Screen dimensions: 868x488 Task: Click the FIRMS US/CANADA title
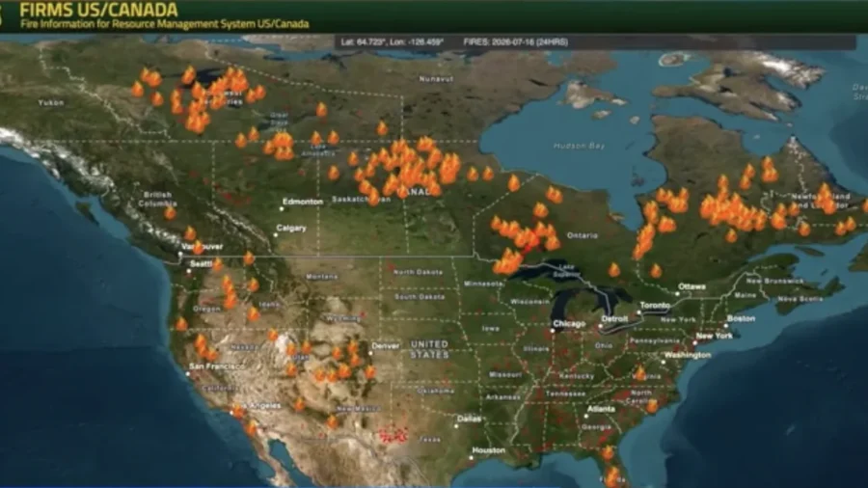point(98,10)
